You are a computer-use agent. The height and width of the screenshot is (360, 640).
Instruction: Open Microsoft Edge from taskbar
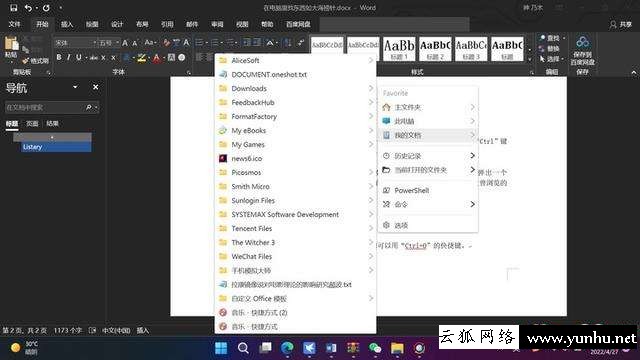tap(287, 348)
